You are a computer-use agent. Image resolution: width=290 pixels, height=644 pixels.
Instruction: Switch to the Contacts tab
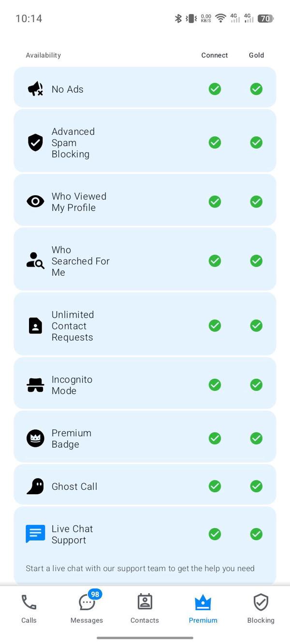tap(145, 608)
